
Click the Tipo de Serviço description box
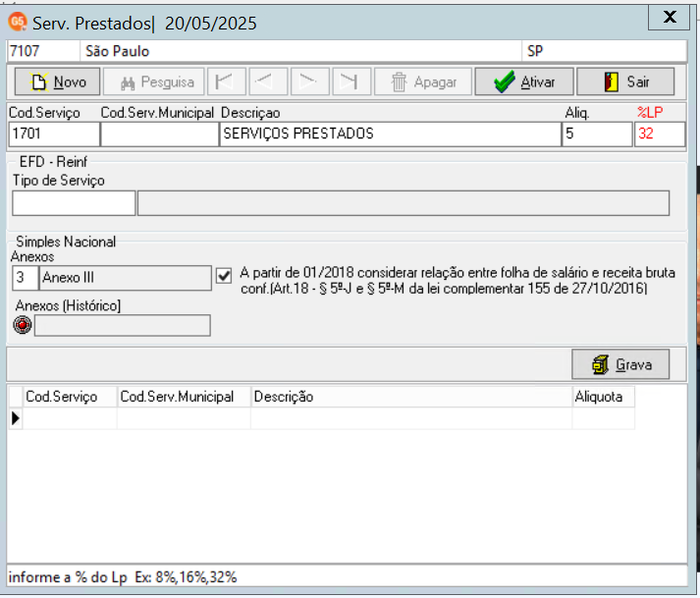point(404,203)
